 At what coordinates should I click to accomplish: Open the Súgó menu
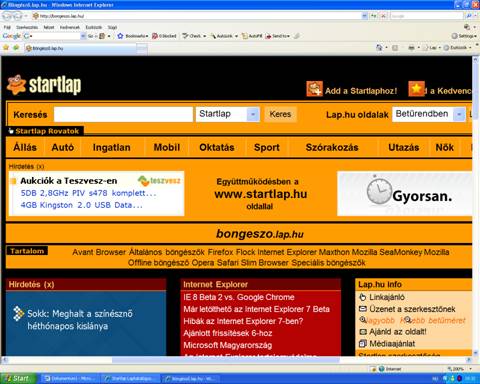pos(112,27)
